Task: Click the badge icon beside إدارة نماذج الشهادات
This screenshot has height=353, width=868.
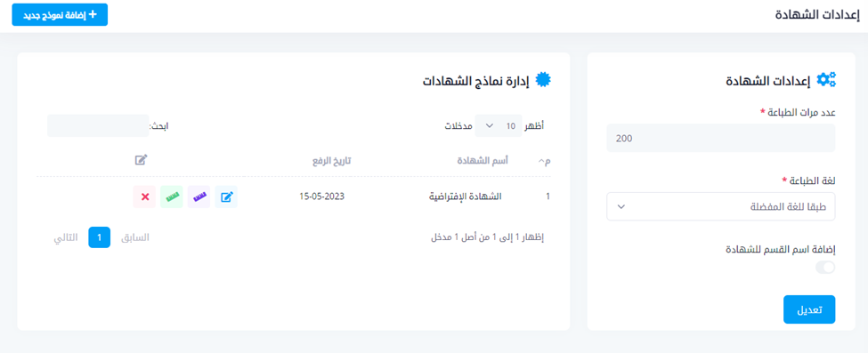Action: (544, 80)
